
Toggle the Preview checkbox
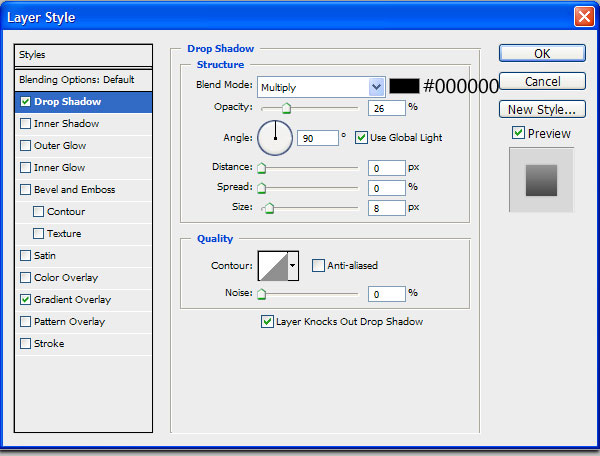518,133
